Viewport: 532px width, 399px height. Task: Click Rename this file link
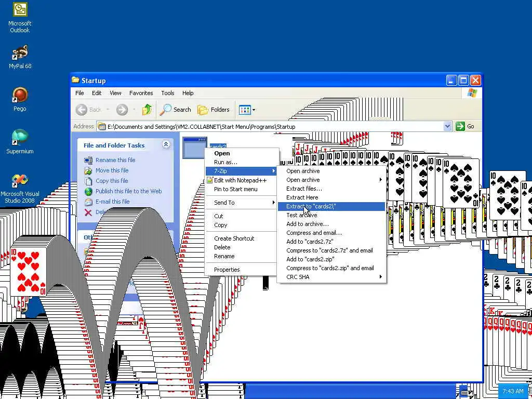pyautogui.click(x=115, y=160)
